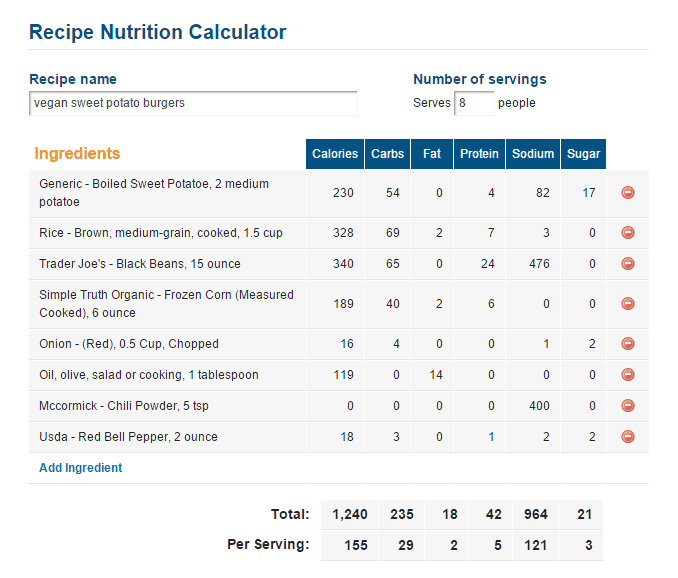Select the Sodium column header
678x578 pixels.
(533, 154)
